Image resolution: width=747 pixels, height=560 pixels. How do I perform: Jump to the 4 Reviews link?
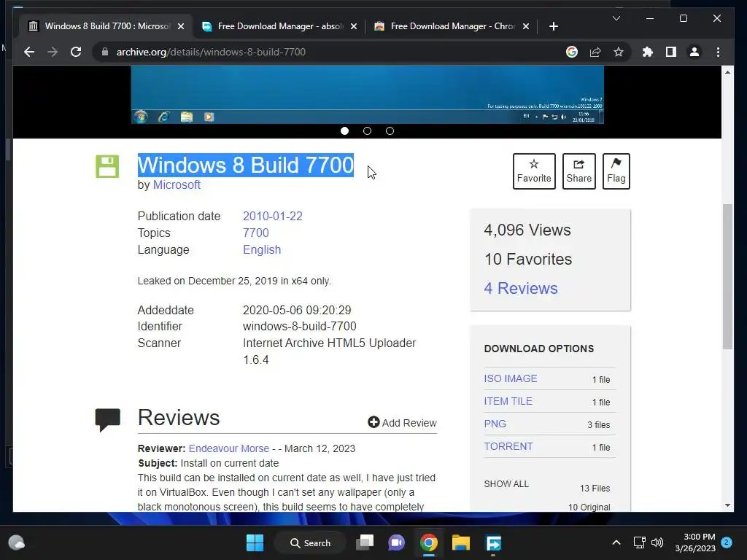(x=521, y=288)
